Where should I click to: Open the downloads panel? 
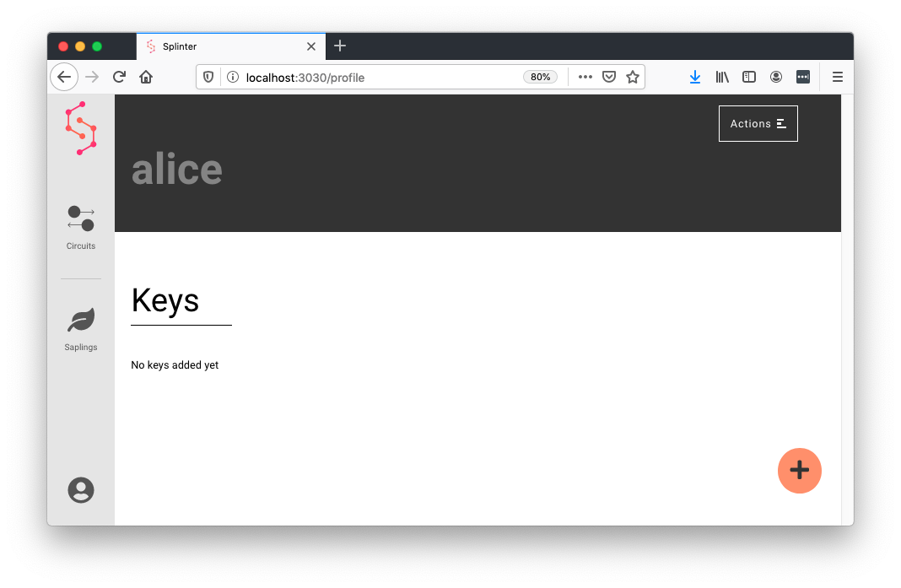(694, 77)
